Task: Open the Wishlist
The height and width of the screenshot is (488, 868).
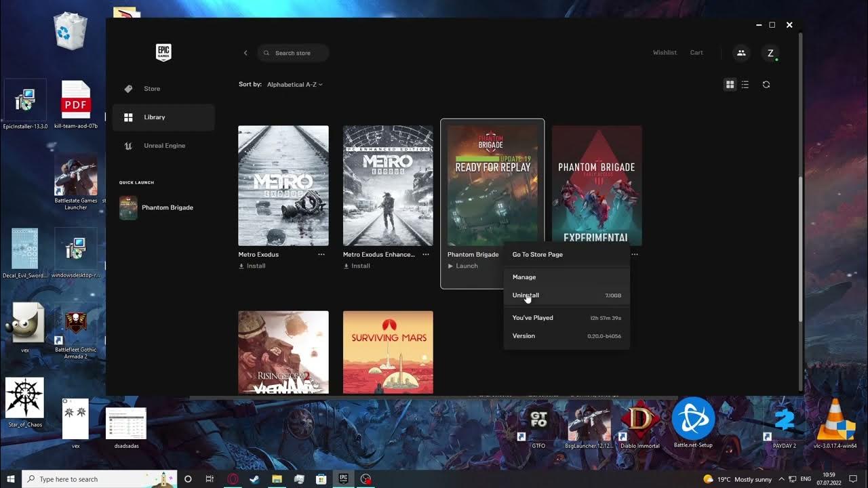Action: click(665, 53)
